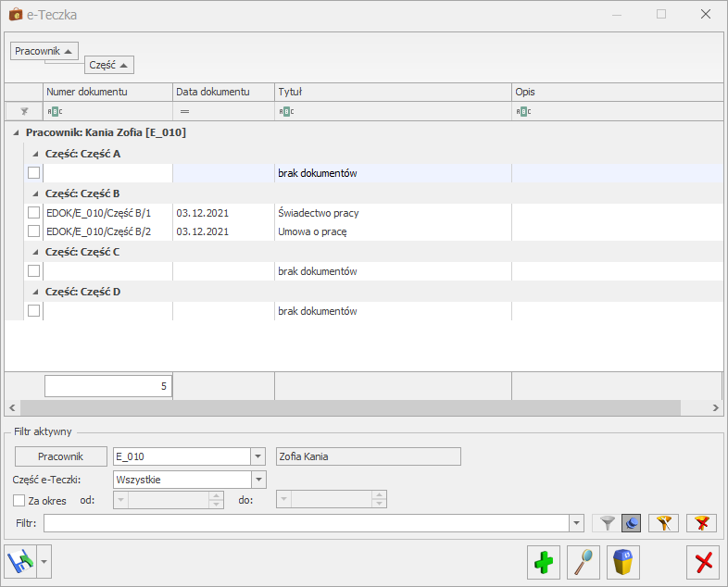Clear filter with the crossed funnel icon
This screenshot has height=587, width=728.
coord(701,523)
